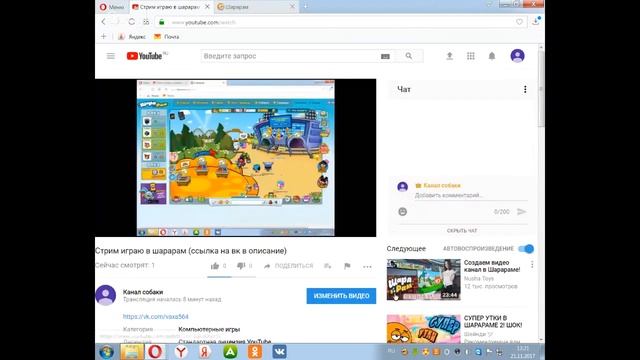Open the browser downloads icon
Image resolution: width=640 pixels, height=360 pixels.
536,21
